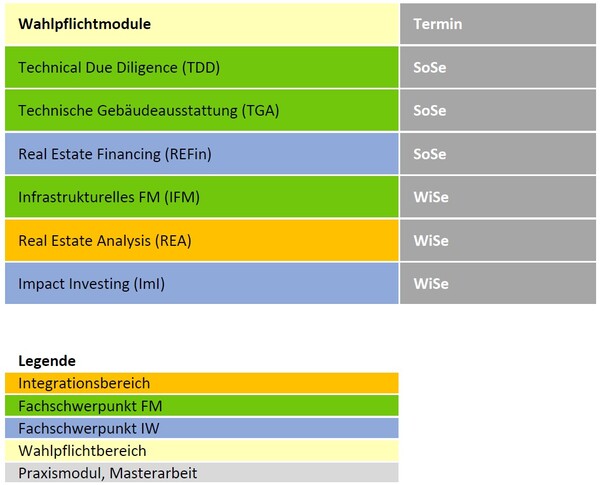600x485 pixels.
Task: Select the gray Praxismodul, Masterarbeit legend entry
Action: (x=200, y=472)
